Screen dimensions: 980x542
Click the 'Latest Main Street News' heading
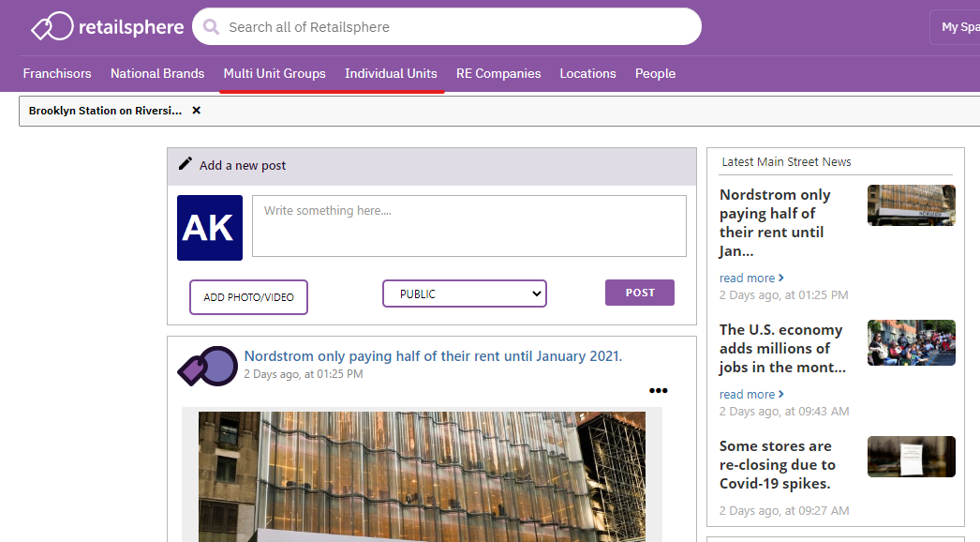coord(786,161)
